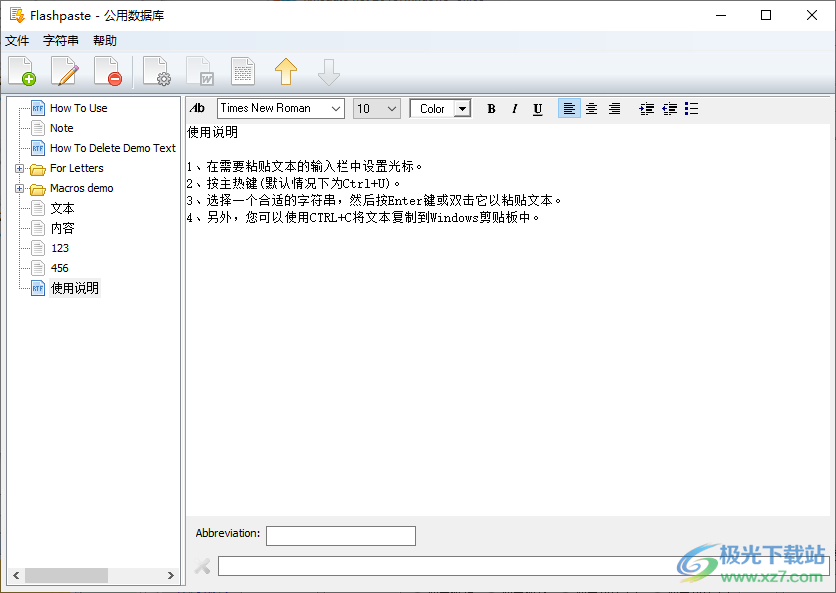Export the text to Word format
The height and width of the screenshot is (593, 836).
pyautogui.click(x=200, y=71)
